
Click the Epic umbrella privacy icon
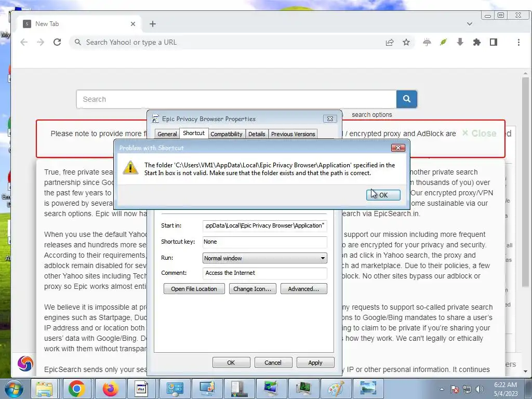[427, 42]
